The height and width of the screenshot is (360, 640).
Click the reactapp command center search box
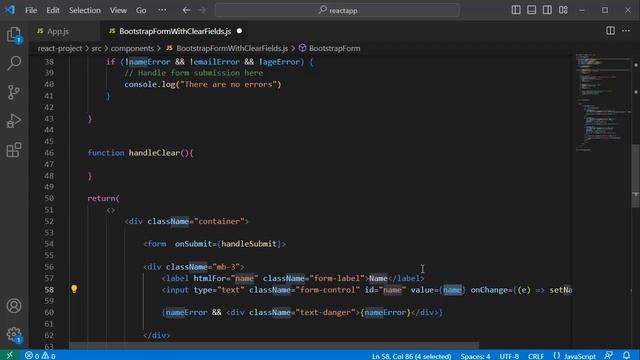[x=337, y=10]
